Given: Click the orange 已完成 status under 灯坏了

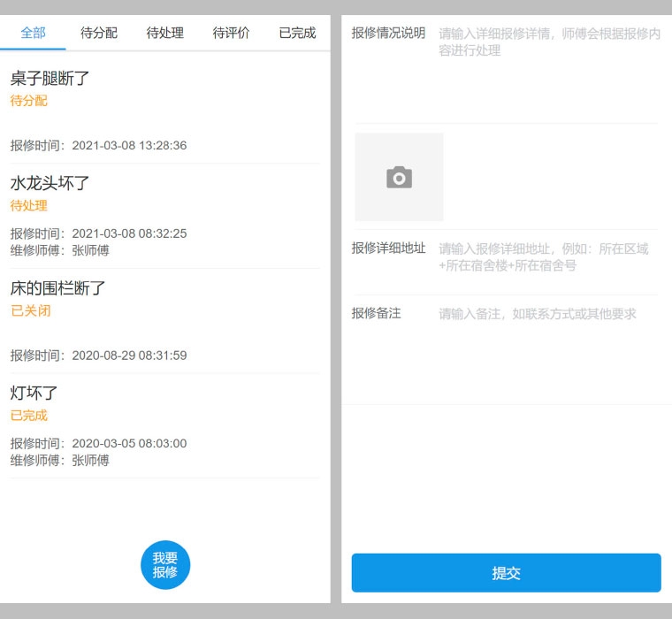Looking at the screenshot, I should (x=28, y=416).
